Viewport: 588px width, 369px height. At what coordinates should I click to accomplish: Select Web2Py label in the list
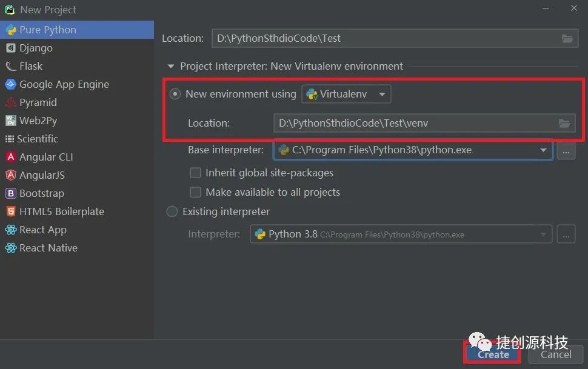[x=38, y=121]
